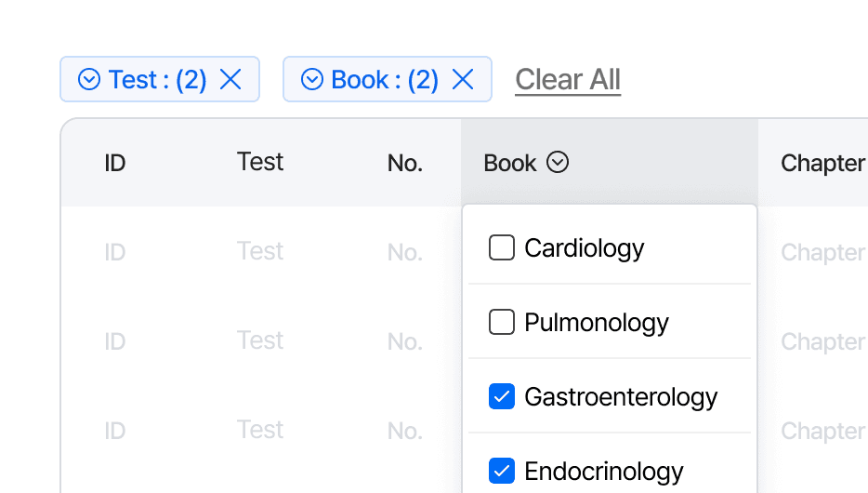Click the Clear All link
The image size is (868, 493).
pos(568,79)
